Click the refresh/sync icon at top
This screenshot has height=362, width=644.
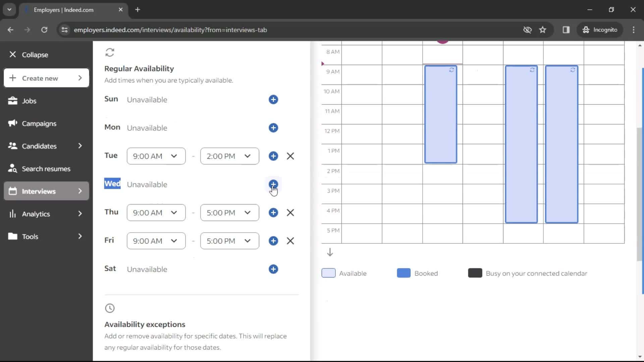point(110,52)
